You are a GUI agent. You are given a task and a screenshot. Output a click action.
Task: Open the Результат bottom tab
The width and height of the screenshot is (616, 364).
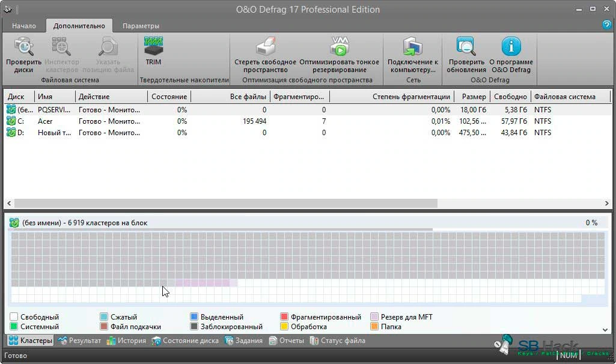pyautogui.click(x=79, y=341)
